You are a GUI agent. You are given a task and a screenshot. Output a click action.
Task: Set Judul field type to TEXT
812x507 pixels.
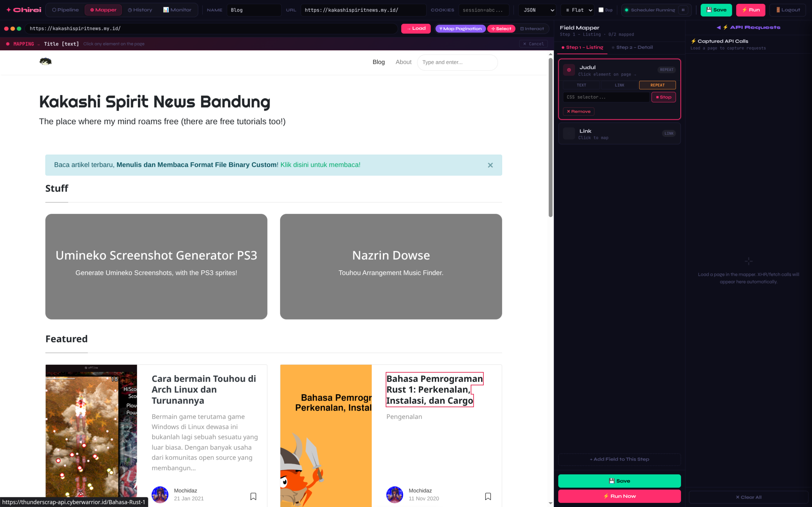[581, 85]
